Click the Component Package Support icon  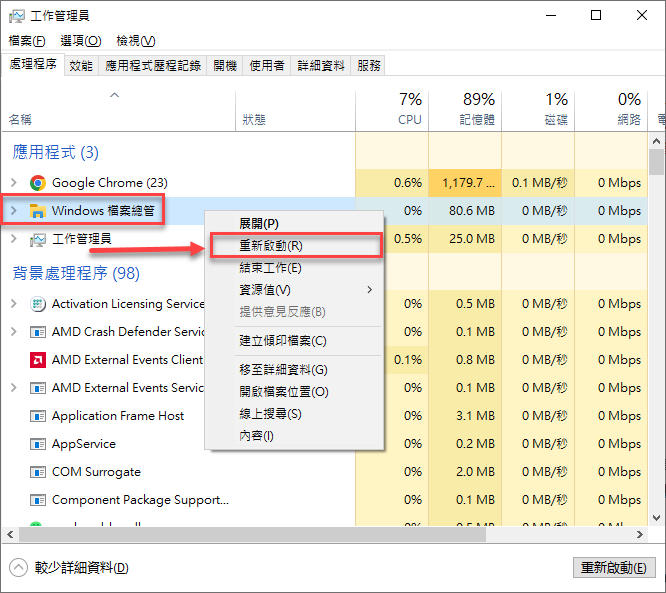(38, 500)
